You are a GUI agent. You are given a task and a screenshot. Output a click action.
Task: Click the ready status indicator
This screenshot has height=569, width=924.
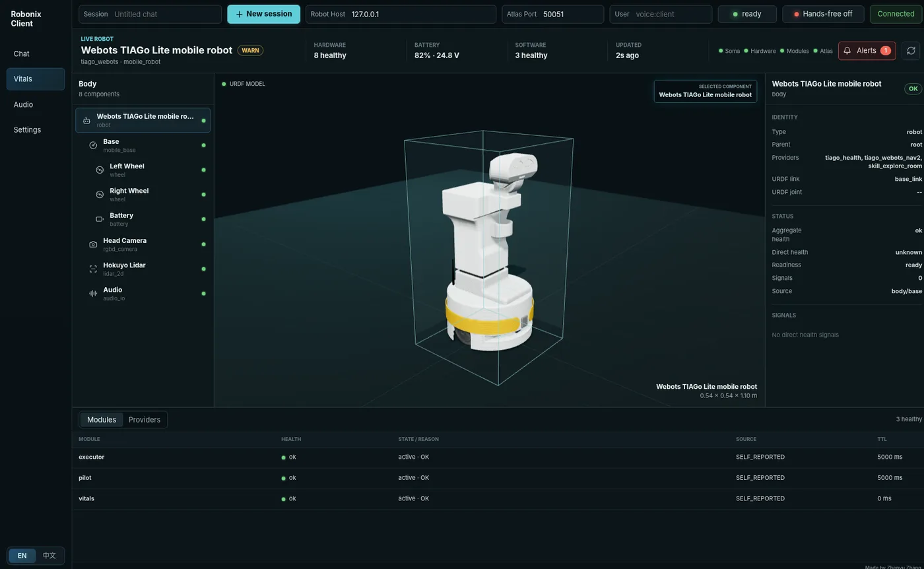coord(747,14)
